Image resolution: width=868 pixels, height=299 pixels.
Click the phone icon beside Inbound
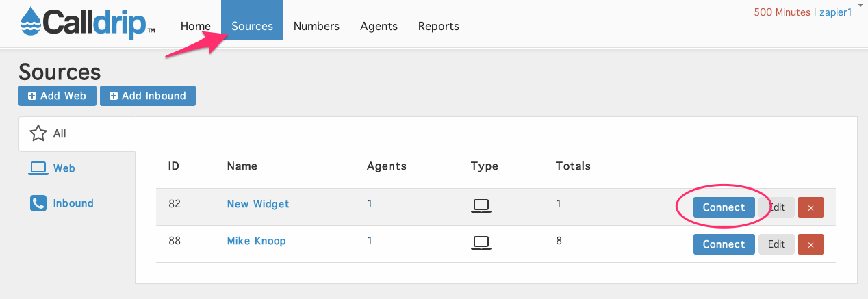tap(38, 203)
